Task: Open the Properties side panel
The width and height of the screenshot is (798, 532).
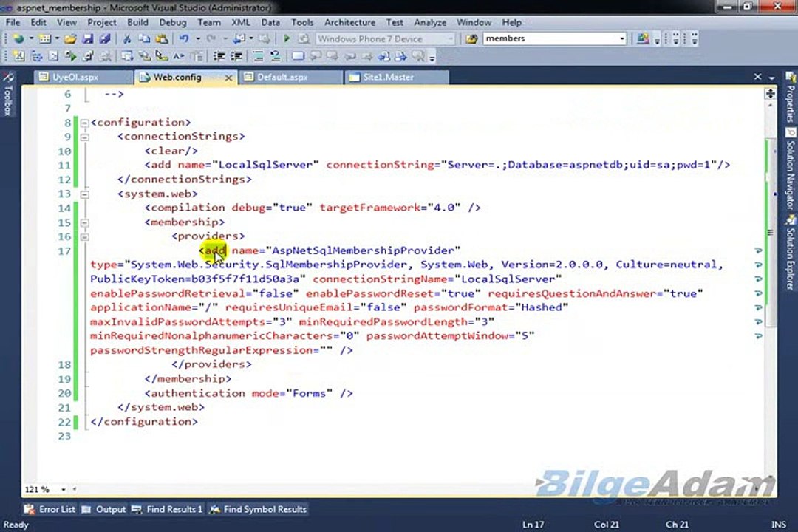Action: click(x=790, y=98)
